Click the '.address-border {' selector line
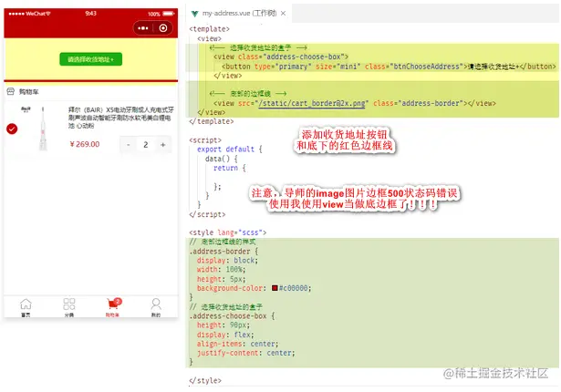This screenshot has height=392, width=561. click(x=223, y=251)
